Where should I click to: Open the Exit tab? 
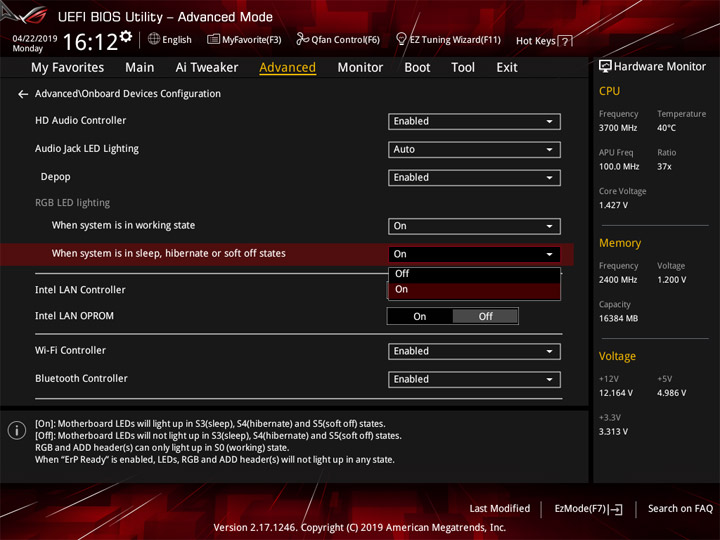(x=507, y=68)
